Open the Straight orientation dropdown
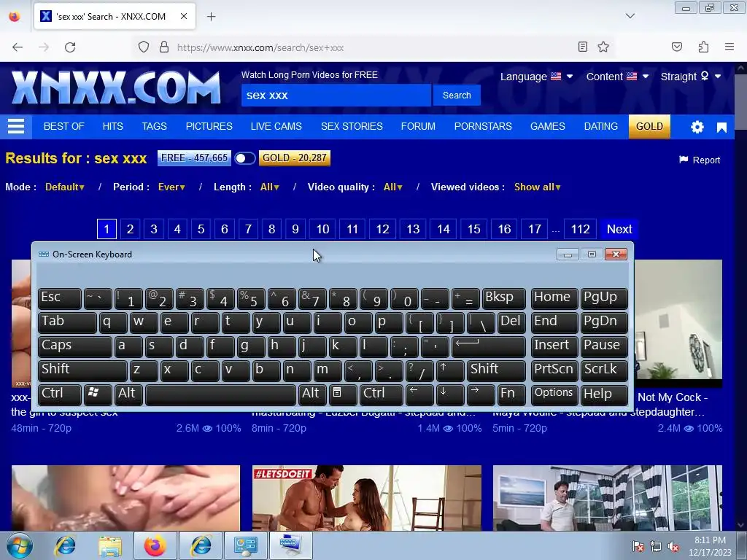The width and height of the screenshot is (747, 560). [691, 77]
